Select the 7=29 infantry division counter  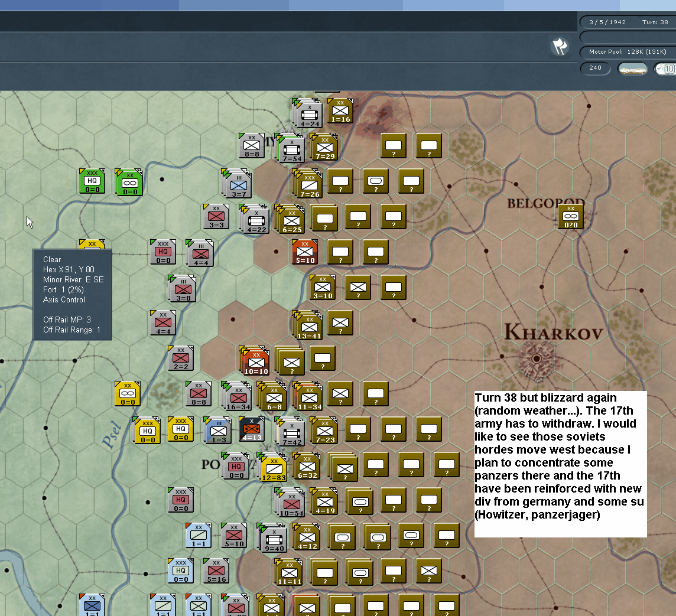[324, 147]
